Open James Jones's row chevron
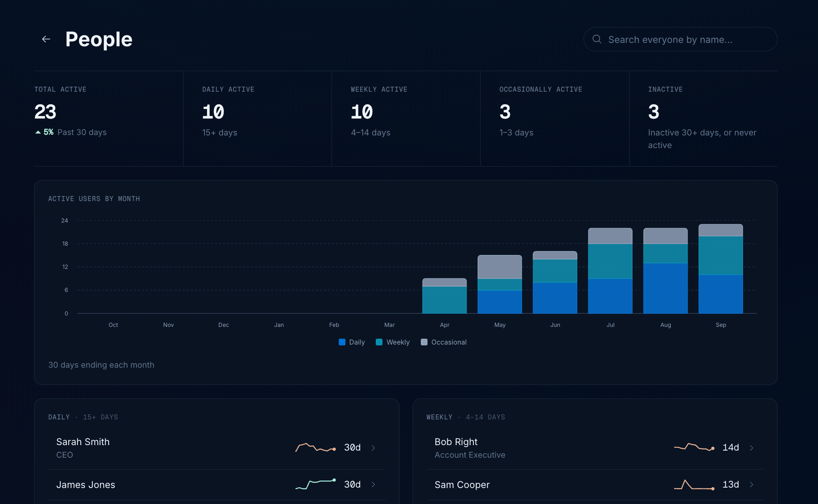Screen dimensions: 818x504 pos(373,485)
